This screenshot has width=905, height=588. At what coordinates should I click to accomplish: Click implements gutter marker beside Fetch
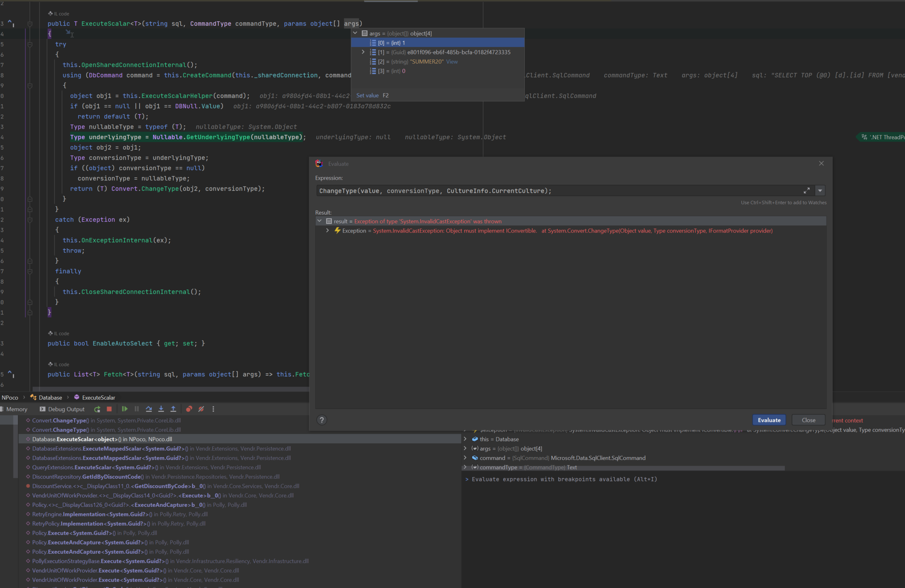11,374
